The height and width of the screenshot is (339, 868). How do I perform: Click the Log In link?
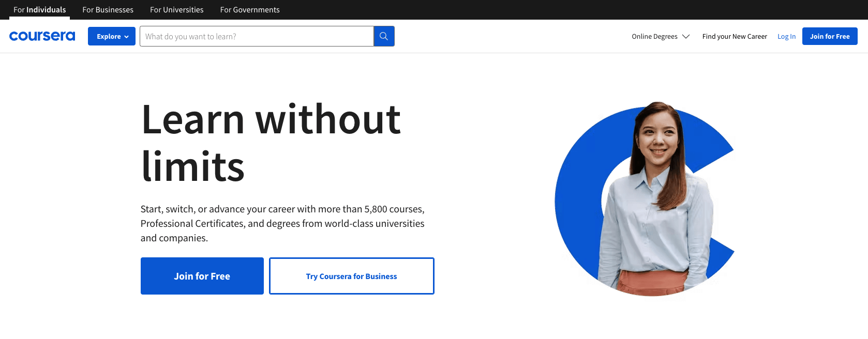point(786,36)
